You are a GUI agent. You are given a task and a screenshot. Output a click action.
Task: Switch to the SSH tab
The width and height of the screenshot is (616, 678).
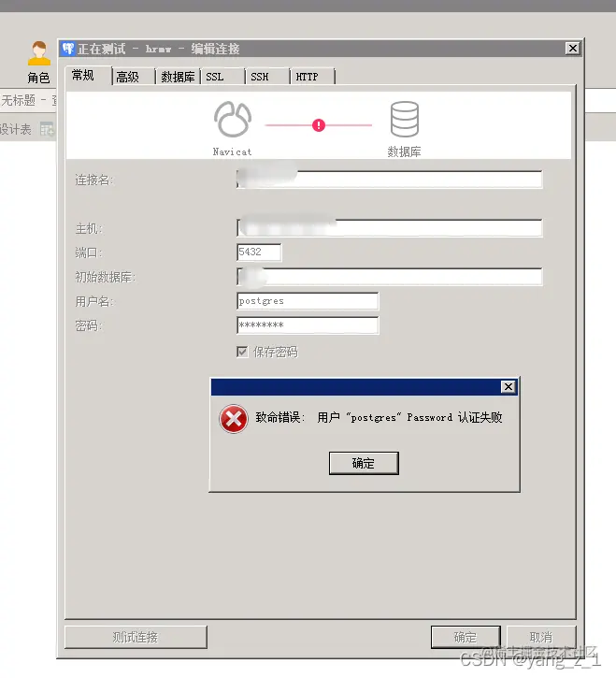click(x=267, y=77)
